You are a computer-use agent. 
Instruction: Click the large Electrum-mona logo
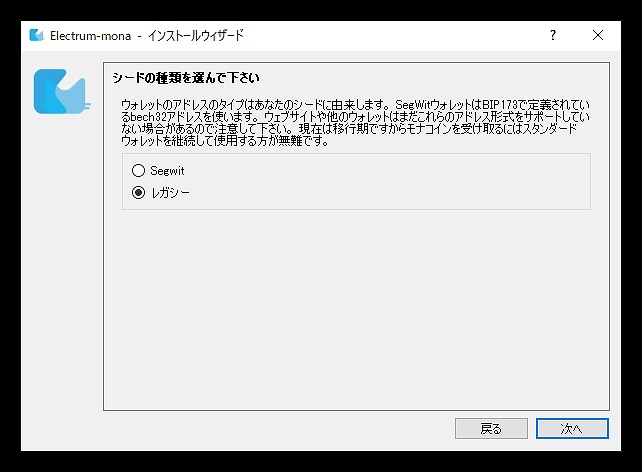[62, 91]
